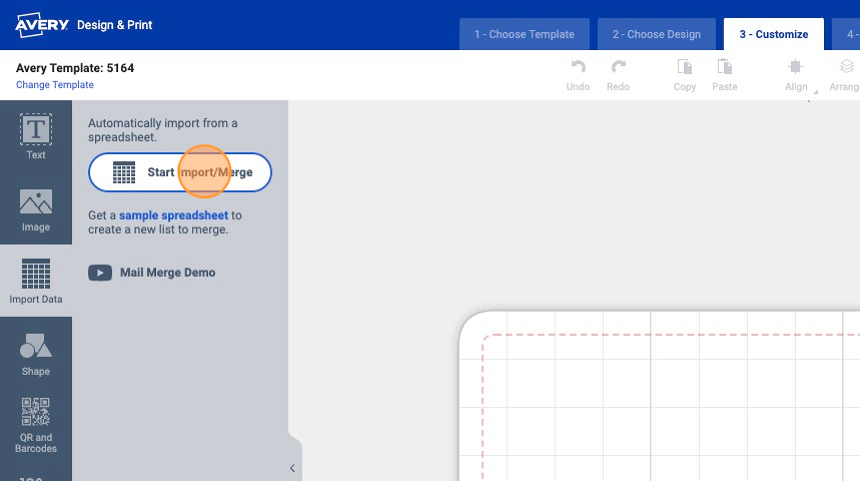Click the Start Import/Merge button
The image size is (860, 481).
[x=180, y=172]
